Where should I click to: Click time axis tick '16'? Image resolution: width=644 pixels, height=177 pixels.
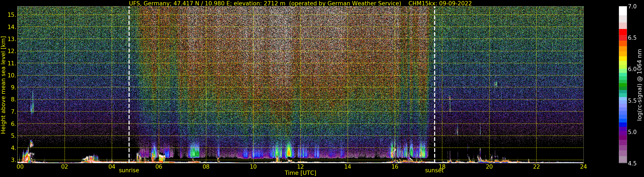[395, 166]
